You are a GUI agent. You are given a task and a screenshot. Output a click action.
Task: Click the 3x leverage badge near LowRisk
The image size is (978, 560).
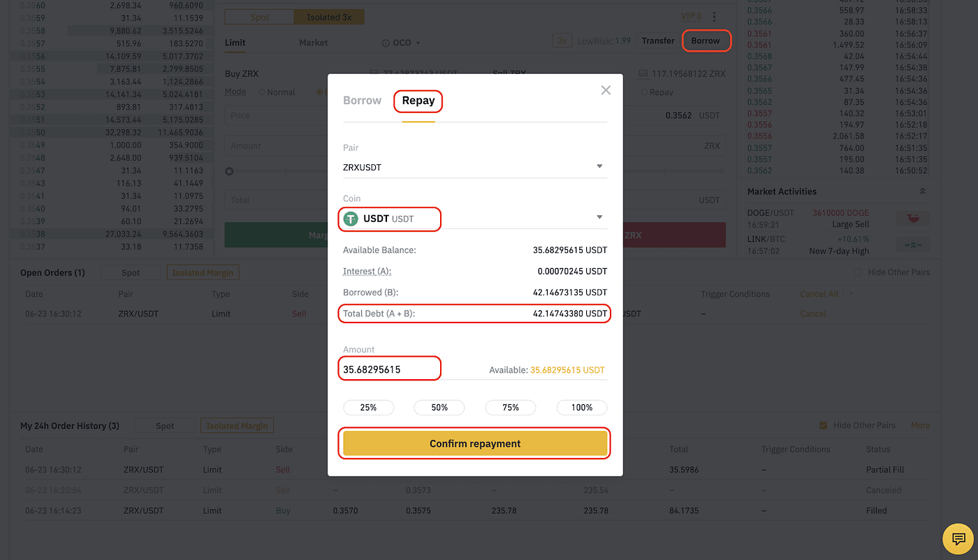click(x=562, y=40)
